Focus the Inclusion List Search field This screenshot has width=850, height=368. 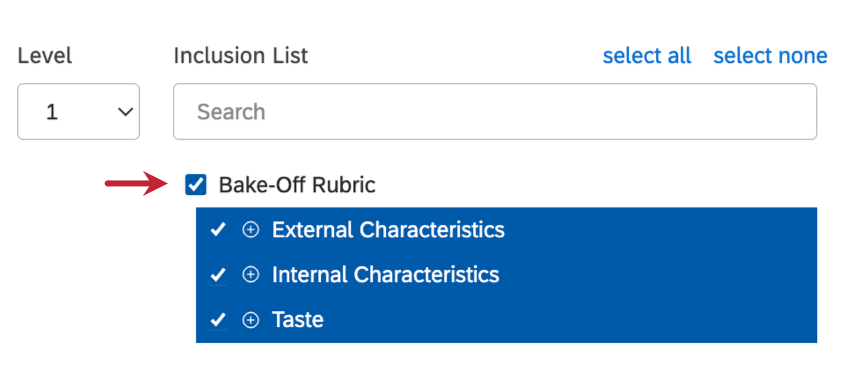click(x=495, y=111)
